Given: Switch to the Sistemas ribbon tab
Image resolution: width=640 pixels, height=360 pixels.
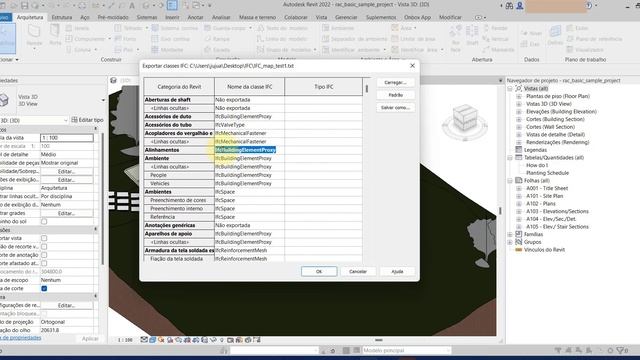Looking at the screenshot, I should click(x=147, y=18).
